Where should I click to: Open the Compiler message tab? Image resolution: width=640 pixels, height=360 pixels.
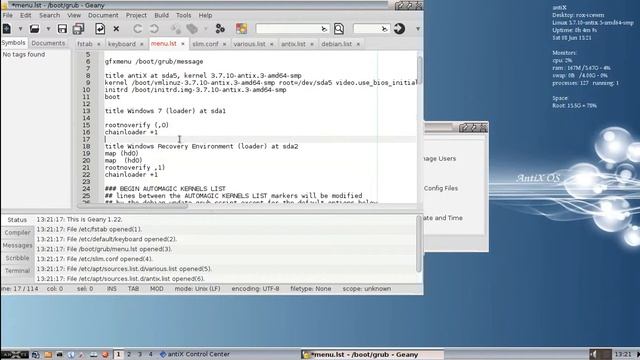click(17, 232)
